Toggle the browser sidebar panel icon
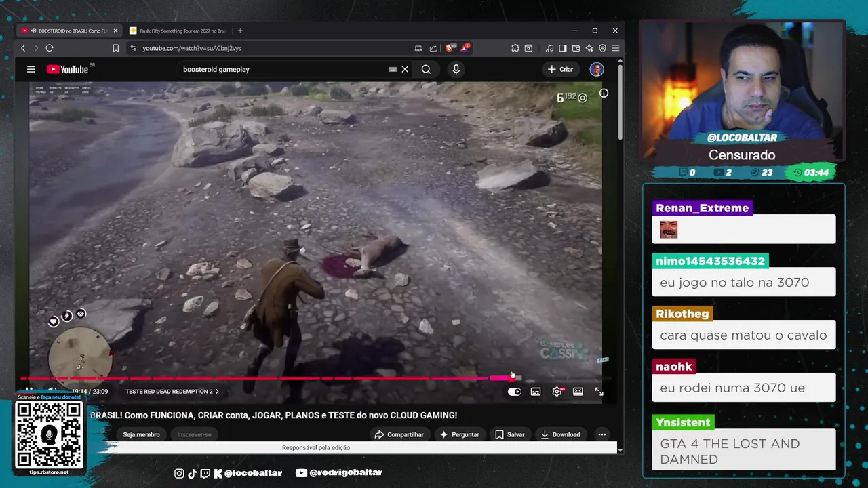Screen dimensions: 868x488 pyautogui.click(x=563, y=48)
